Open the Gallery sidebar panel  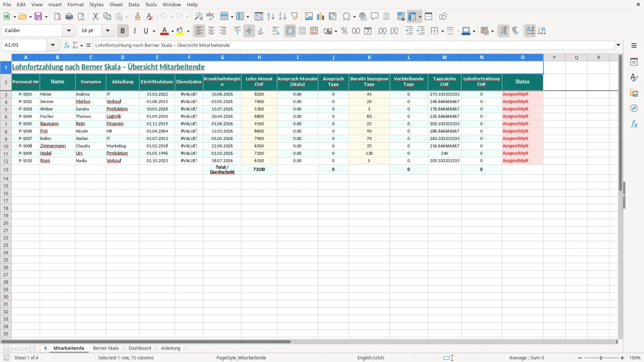click(634, 93)
